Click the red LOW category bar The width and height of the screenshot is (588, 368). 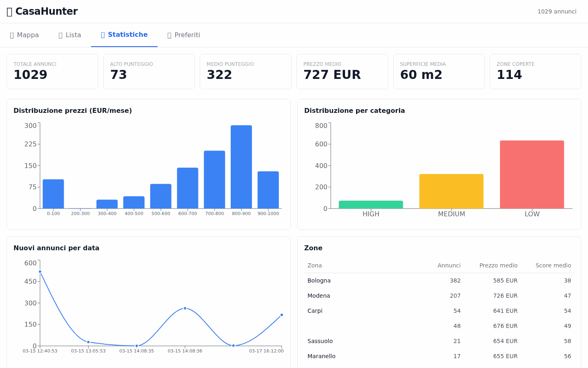point(532,174)
